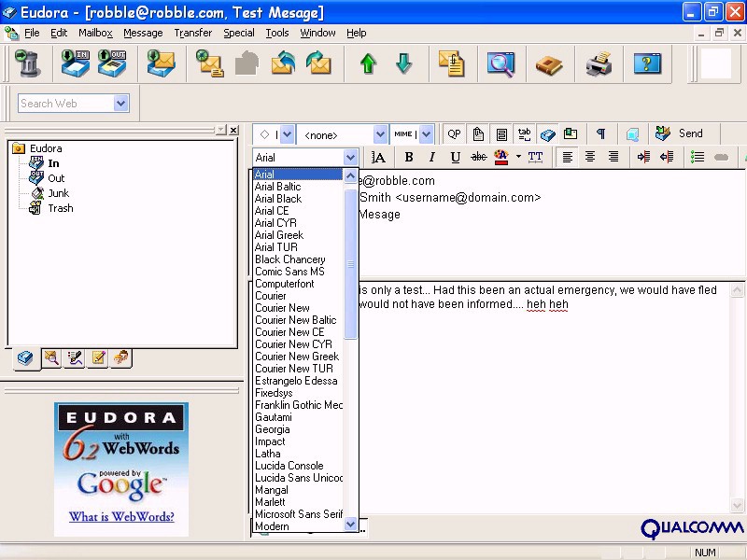Viewport: 747px width, 560px height.
Task: Toggle Keep Copy in Out mailbox
Action: (547, 134)
